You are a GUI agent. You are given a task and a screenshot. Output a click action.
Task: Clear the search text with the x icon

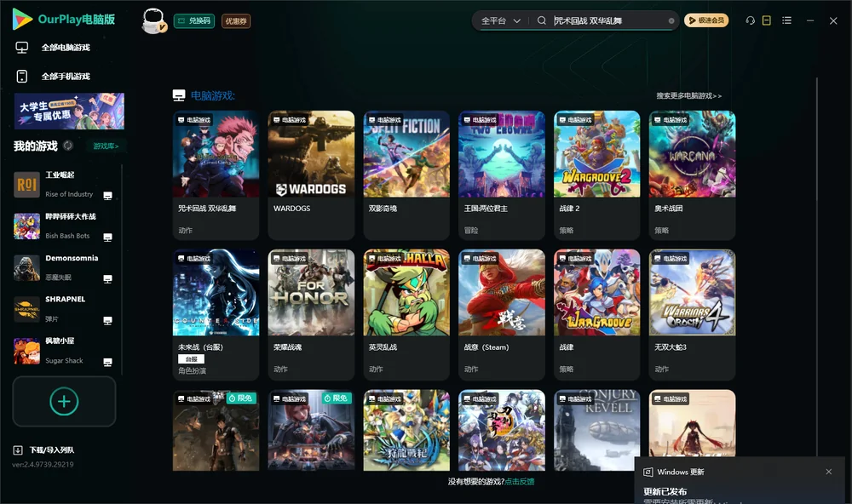coord(671,20)
